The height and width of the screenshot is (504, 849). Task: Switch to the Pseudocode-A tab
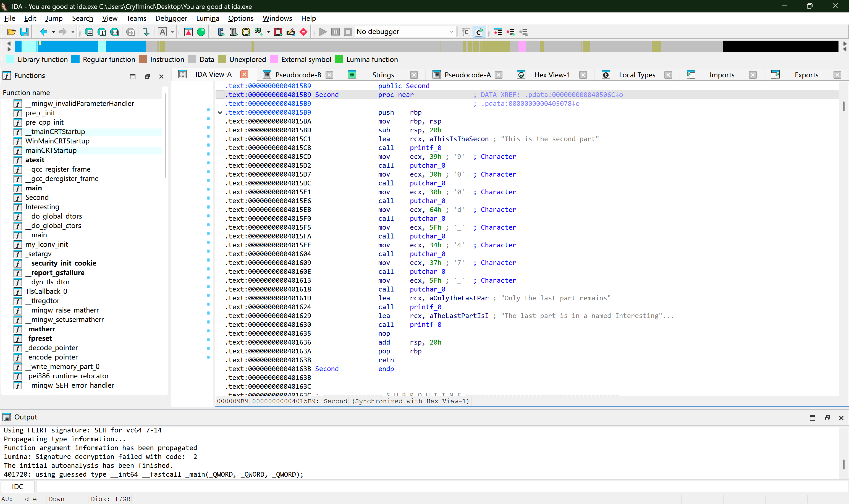pyautogui.click(x=467, y=75)
